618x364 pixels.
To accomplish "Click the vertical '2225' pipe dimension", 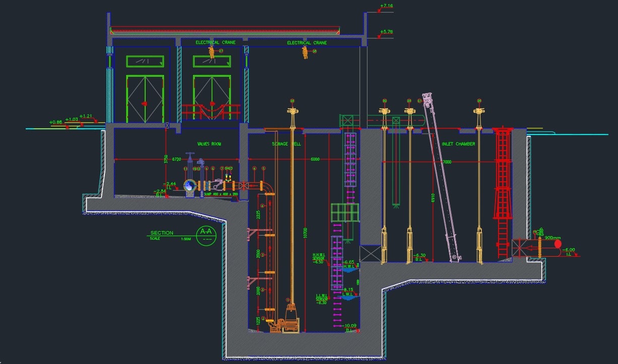I will coord(258,215).
